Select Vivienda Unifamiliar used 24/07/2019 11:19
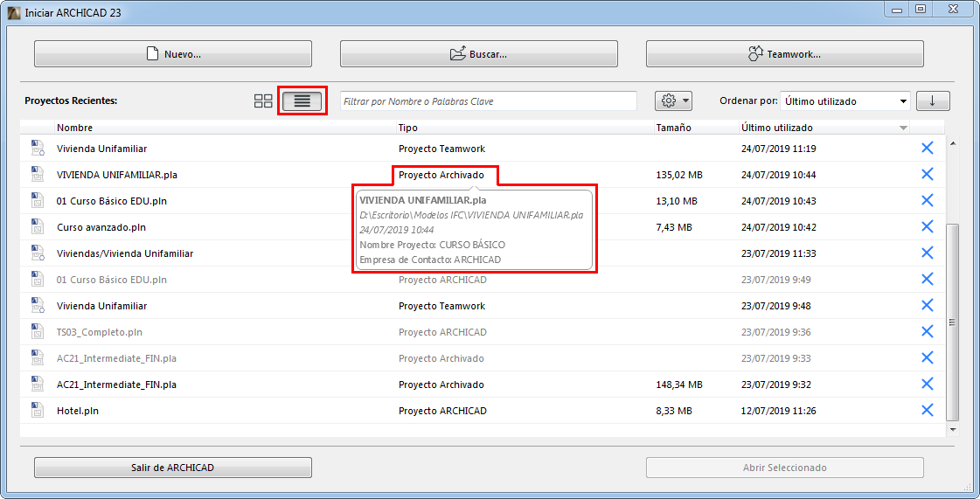 pyautogui.click(x=102, y=149)
